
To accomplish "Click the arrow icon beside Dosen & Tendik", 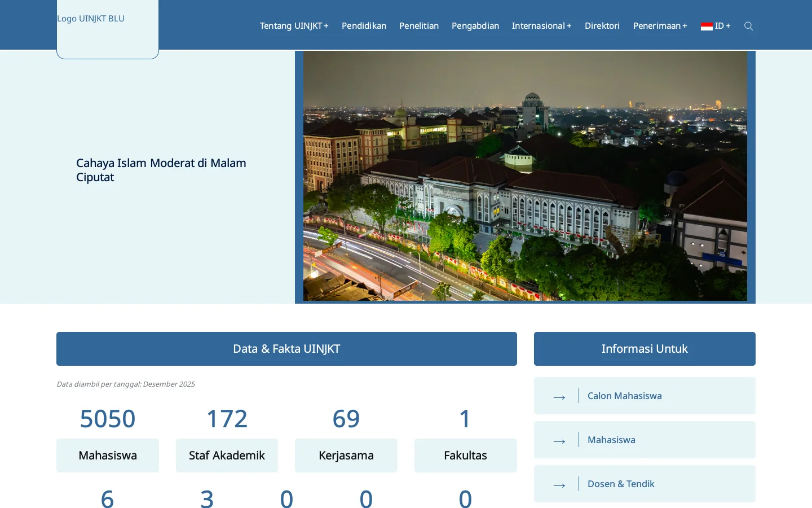I will click(559, 485).
